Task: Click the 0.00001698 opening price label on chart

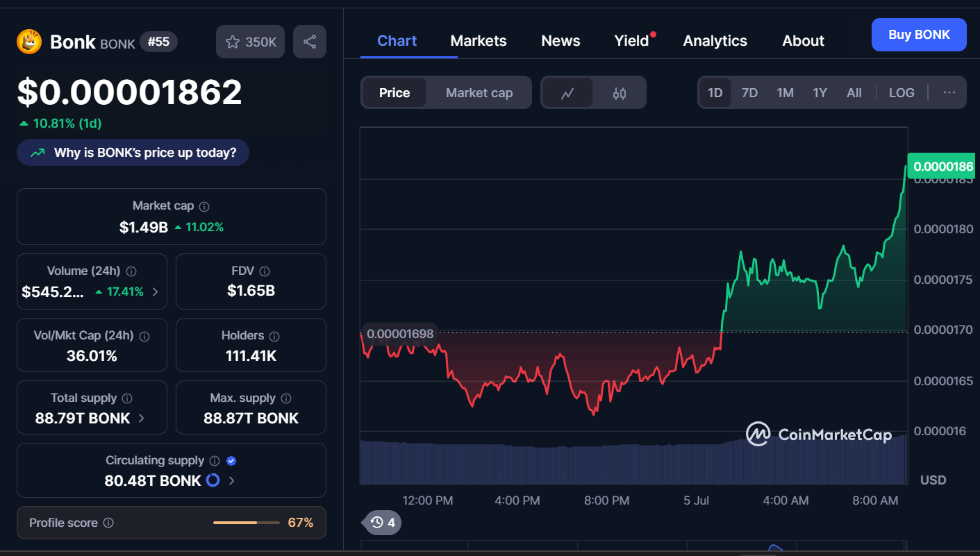Action: tap(399, 334)
